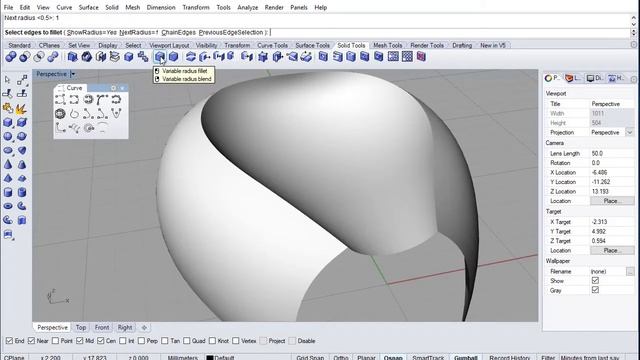Select the Points tool in left sidebar
The height and width of the screenshot is (360, 640).
(x=22, y=80)
